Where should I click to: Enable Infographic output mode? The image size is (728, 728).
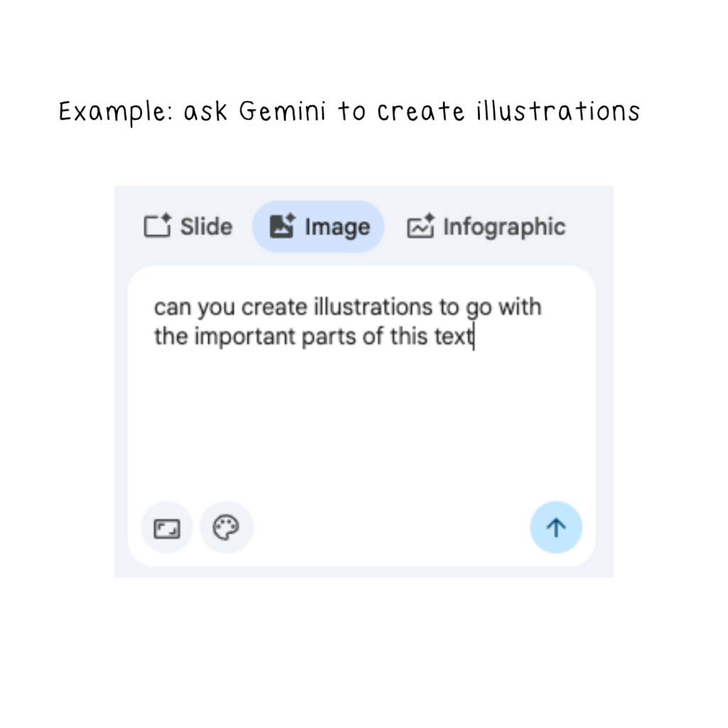486,226
